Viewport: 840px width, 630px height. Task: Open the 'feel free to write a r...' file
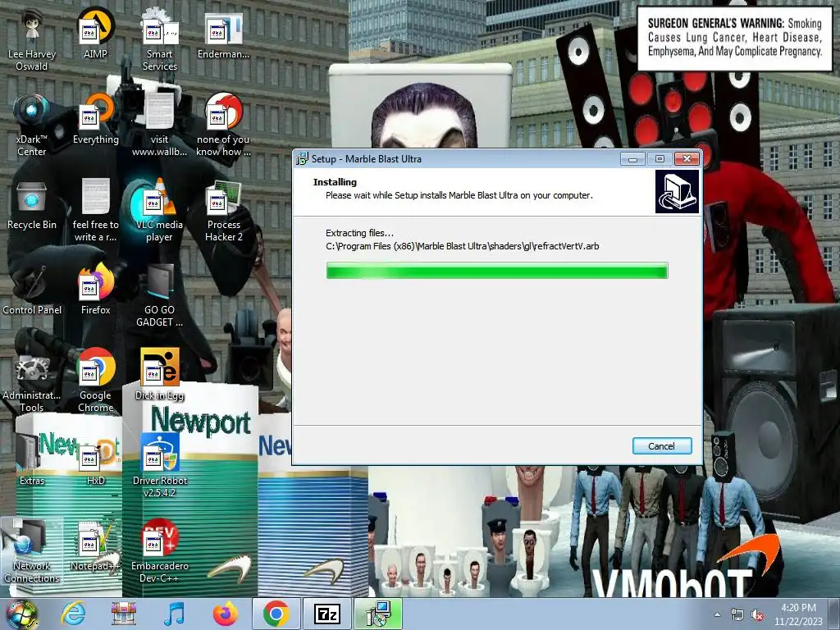[x=95, y=211]
